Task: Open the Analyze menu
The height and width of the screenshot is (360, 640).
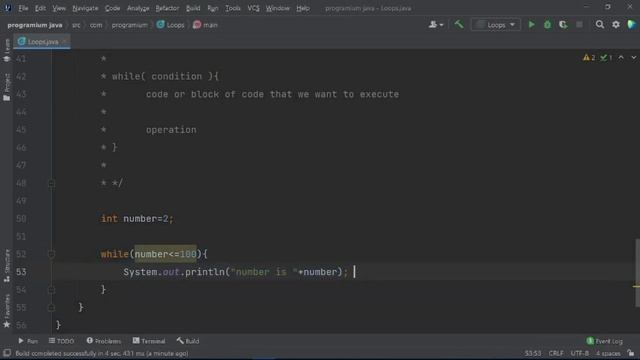Action: pos(138,8)
